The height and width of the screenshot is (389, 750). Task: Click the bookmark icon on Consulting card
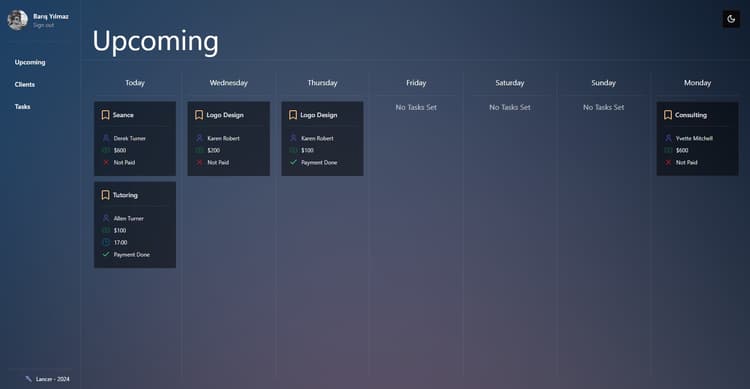click(x=668, y=115)
